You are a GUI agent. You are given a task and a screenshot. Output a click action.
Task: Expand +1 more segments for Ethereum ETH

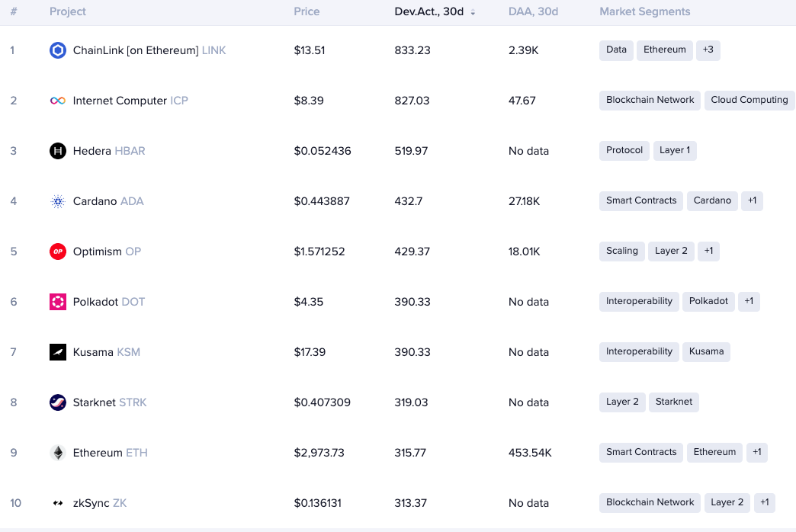pos(757,452)
